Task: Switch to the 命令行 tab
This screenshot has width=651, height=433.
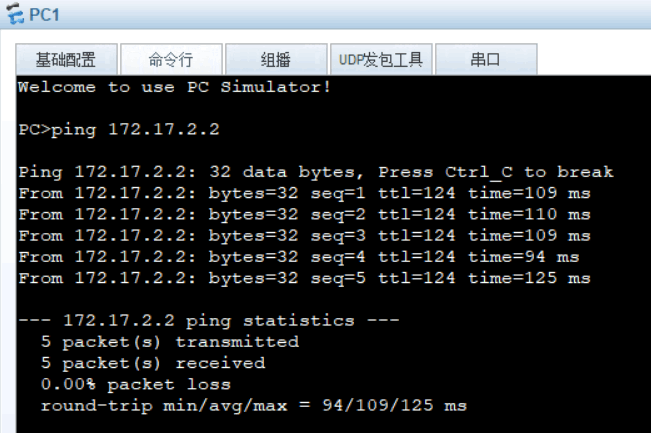Action: point(171,59)
